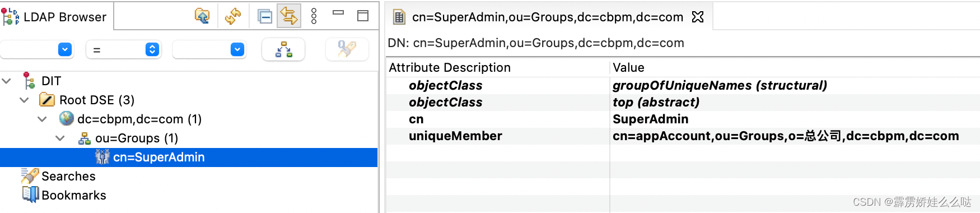Collapse the ou=Groups tree node

(x=60, y=138)
